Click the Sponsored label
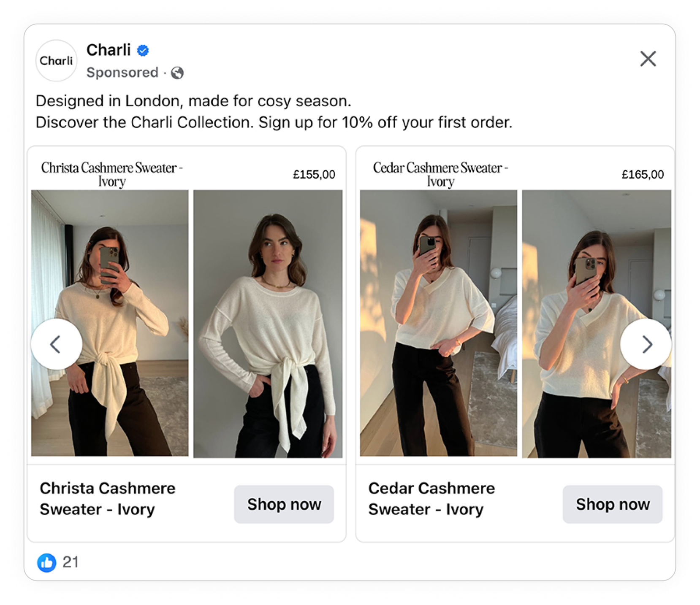The image size is (700, 605). [122, 73]
